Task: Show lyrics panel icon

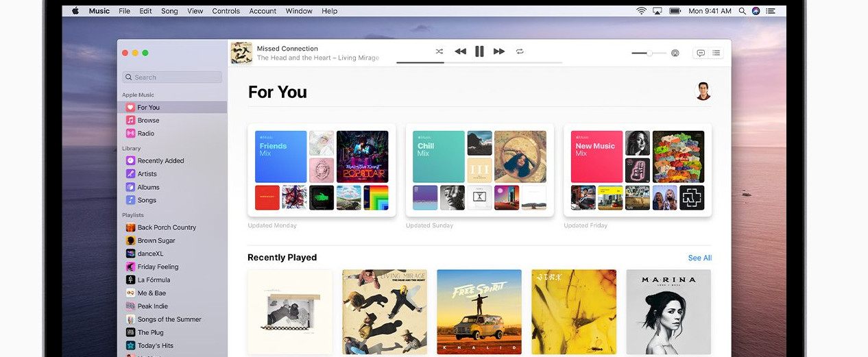Action: click(x=701, y=53)
